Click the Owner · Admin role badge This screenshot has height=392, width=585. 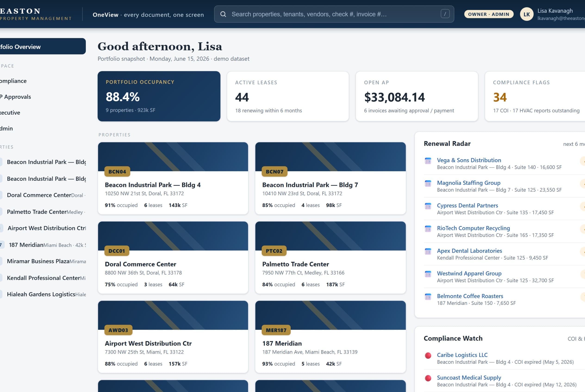(489, 14)
